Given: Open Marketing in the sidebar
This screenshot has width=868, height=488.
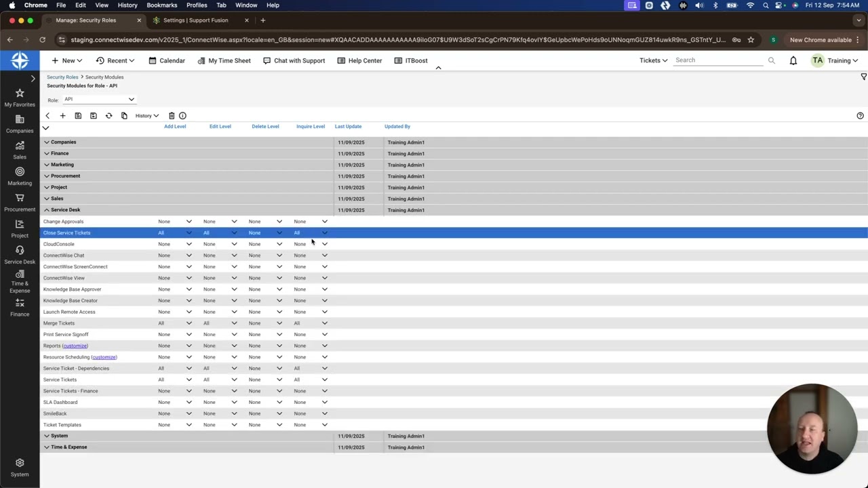Looking at the screenshot, I should coord(20,177).
